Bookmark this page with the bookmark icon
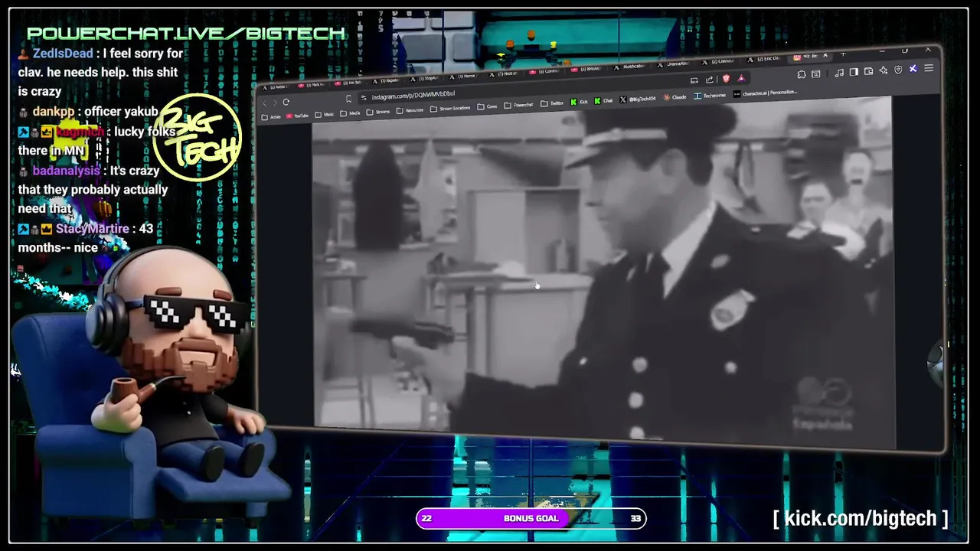The image size is (980, 551). [348, 99]
